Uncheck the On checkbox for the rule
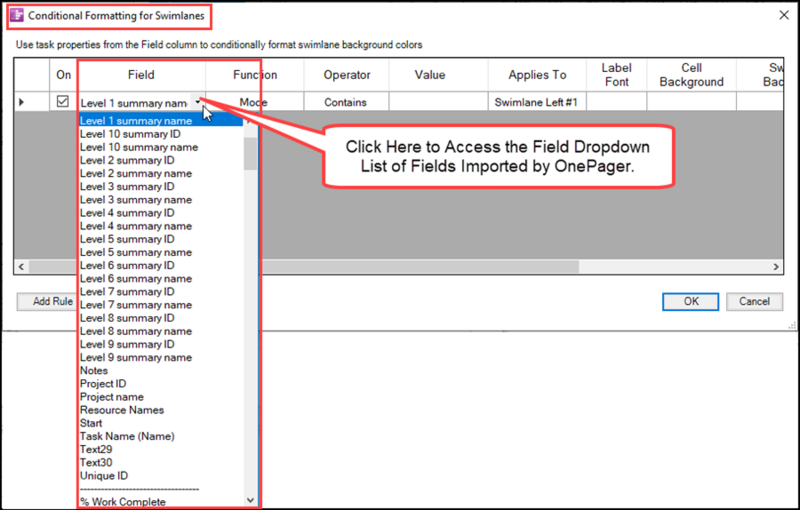 [x=63, y=101]
